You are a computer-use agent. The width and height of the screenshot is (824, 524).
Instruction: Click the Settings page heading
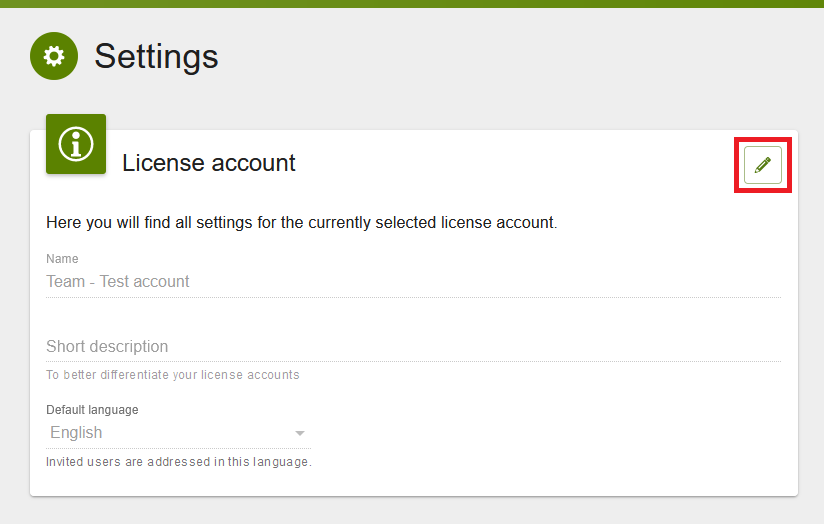156,56
